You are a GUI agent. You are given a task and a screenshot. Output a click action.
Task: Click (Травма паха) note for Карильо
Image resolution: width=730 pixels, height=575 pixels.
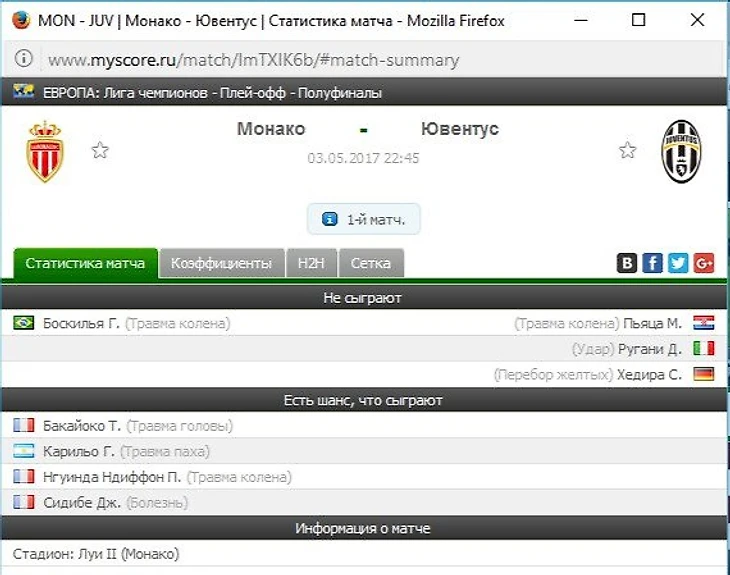[165, 451]
